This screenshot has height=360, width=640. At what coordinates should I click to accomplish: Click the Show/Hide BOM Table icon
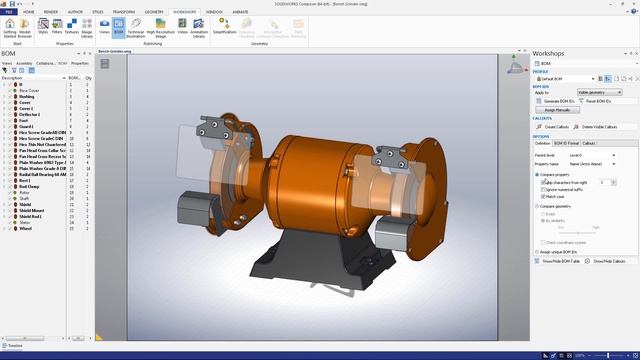tap(537, 261)
